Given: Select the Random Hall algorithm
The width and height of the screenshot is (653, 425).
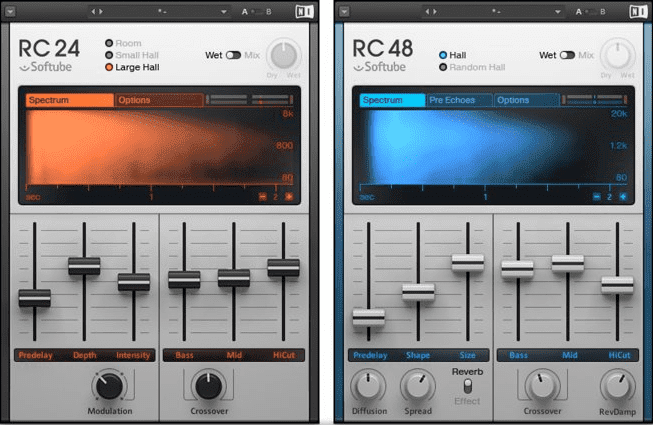Looking at the screenshot, I should pyautogui.click(x=472, y=67).
